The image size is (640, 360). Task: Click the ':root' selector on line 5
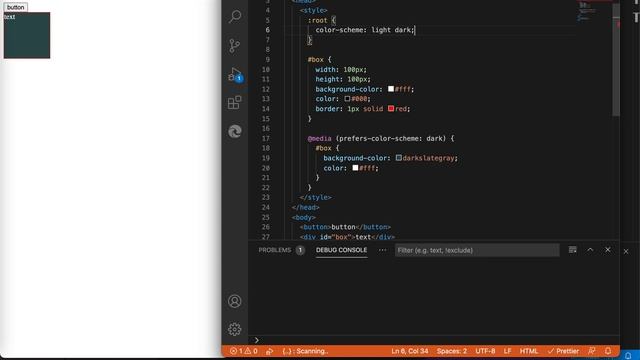tap(318, 20)
